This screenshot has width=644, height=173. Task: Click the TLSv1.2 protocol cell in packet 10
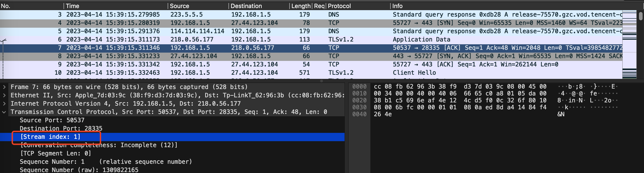point(341,73)
